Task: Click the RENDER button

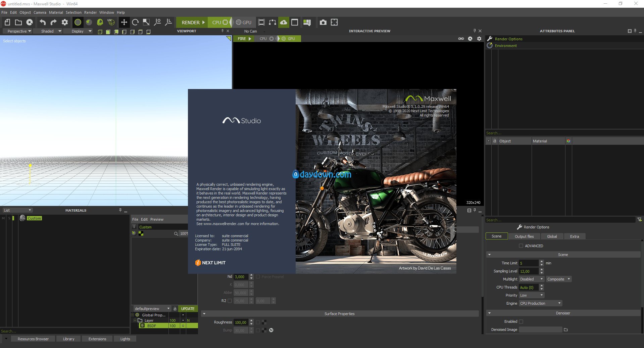Action: click(192, 22)
